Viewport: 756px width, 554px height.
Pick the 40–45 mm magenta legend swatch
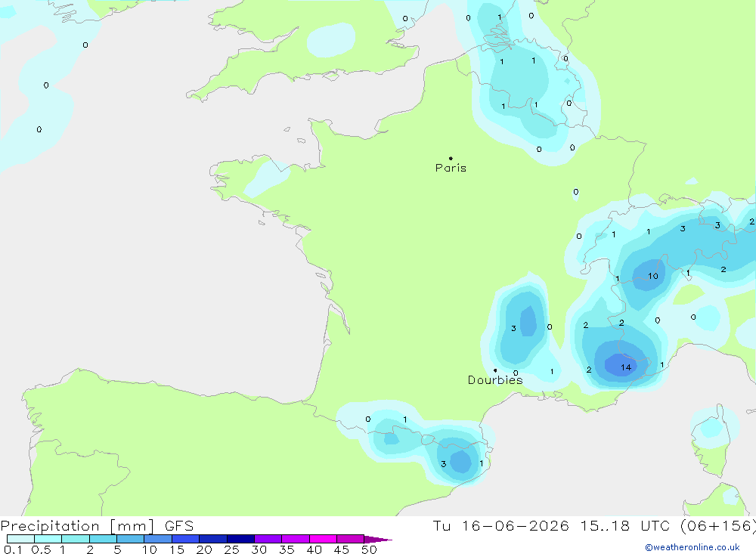(x=323, y=539)
